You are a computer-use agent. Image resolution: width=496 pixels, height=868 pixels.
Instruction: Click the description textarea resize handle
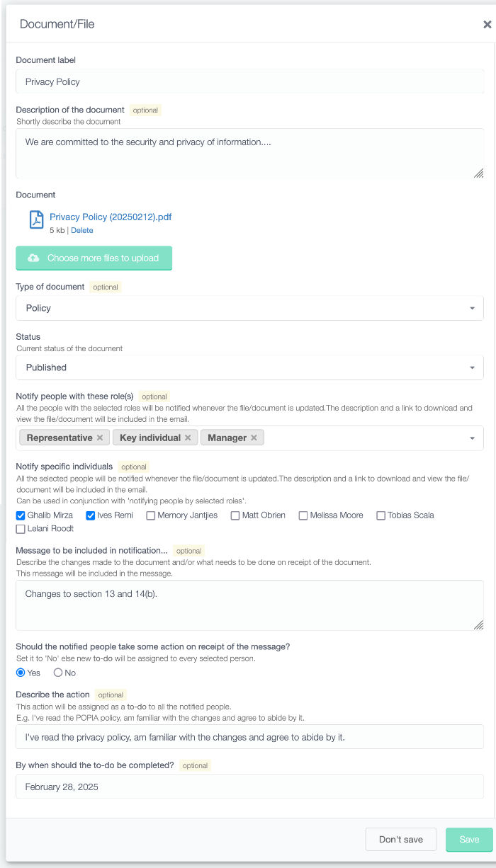pyautogui.click(x=478, y=173)
